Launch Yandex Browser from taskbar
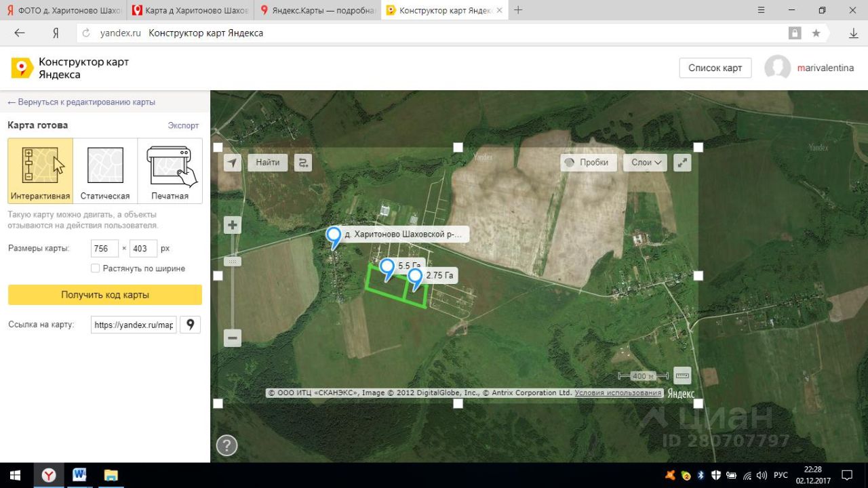 point(49,475)
